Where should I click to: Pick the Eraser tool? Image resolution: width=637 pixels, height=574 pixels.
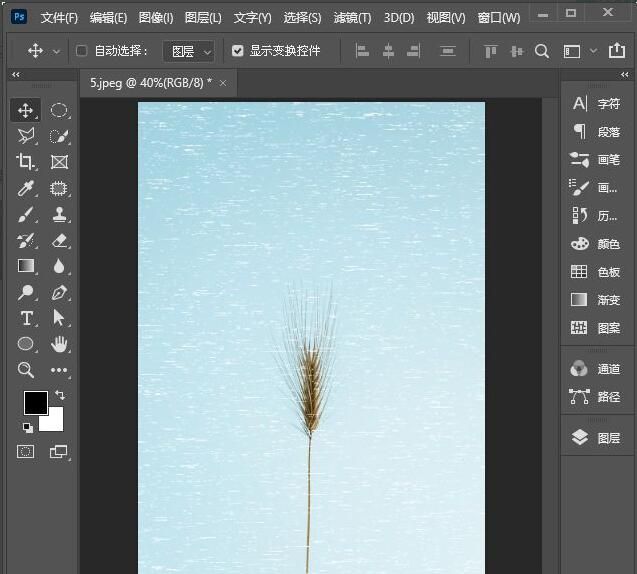pyautogui.click(x=59, y=240)
